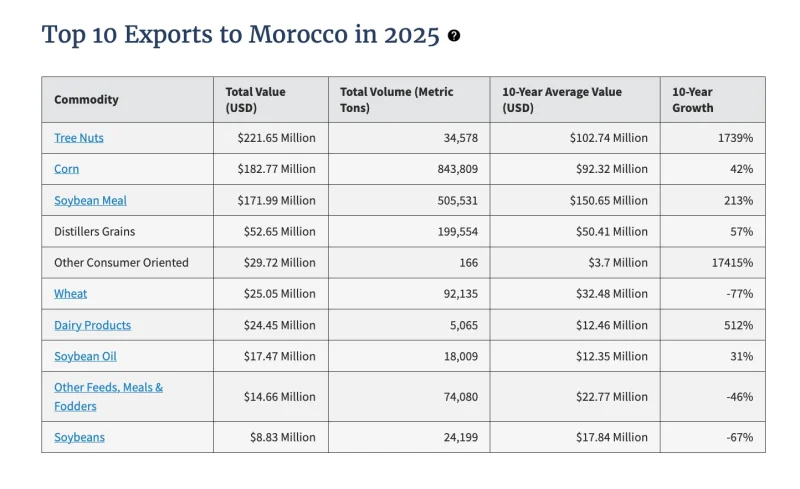Click the Distillers Grains row label
The width and height of the screenshot is (800, 489).
94,232
